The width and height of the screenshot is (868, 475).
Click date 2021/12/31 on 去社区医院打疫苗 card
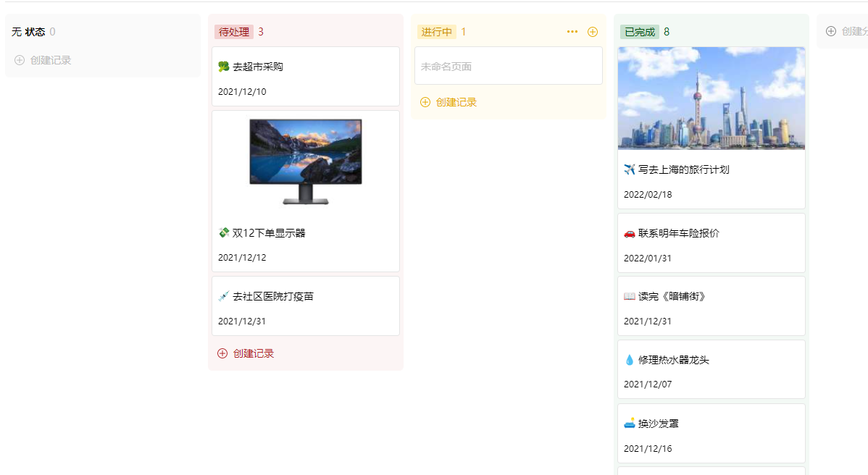242,321
